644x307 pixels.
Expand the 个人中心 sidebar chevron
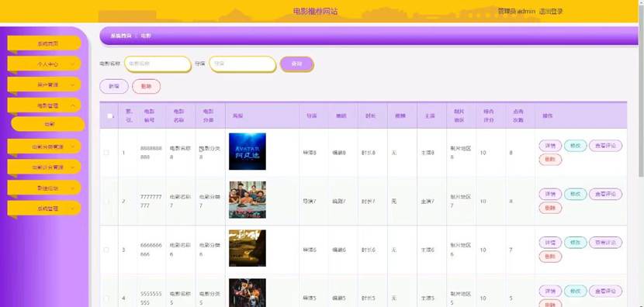pos(72,64)
